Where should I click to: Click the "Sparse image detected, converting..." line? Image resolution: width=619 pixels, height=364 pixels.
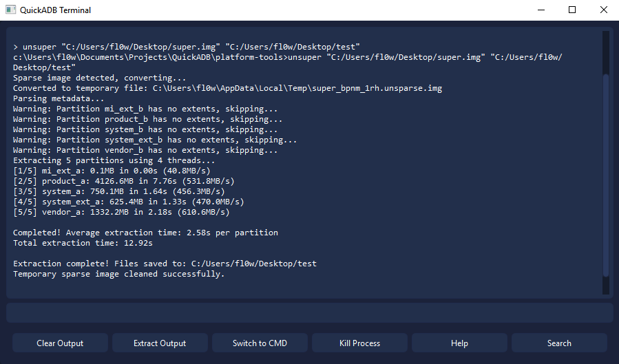(x=99, y=78)
